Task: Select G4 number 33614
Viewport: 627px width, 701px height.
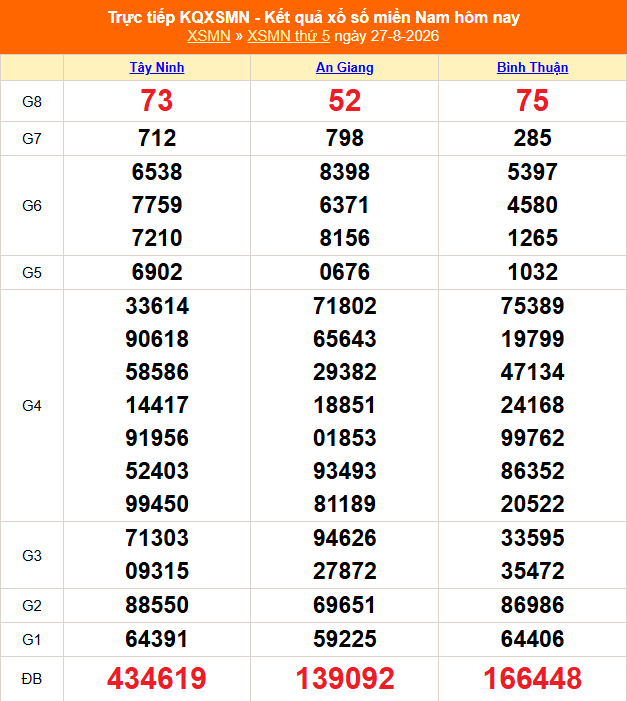Action: [x=157, y=306]
